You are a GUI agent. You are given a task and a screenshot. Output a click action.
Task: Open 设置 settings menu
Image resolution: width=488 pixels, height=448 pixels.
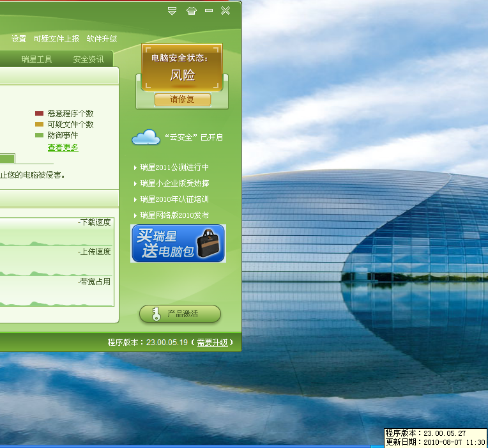pyautogui.click(x=19, y=39)
